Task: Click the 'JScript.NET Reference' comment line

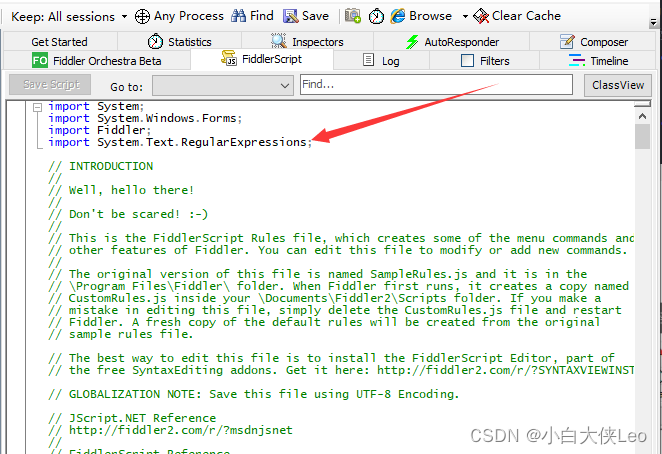Action: [132, 418]
